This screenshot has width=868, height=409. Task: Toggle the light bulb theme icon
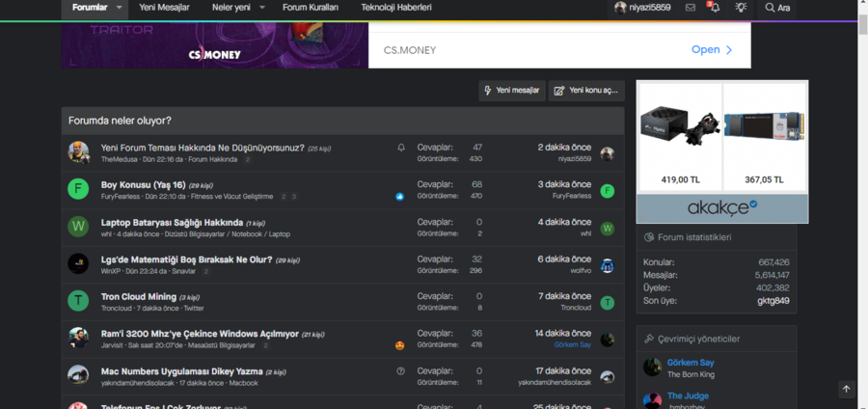pos(741,8)
